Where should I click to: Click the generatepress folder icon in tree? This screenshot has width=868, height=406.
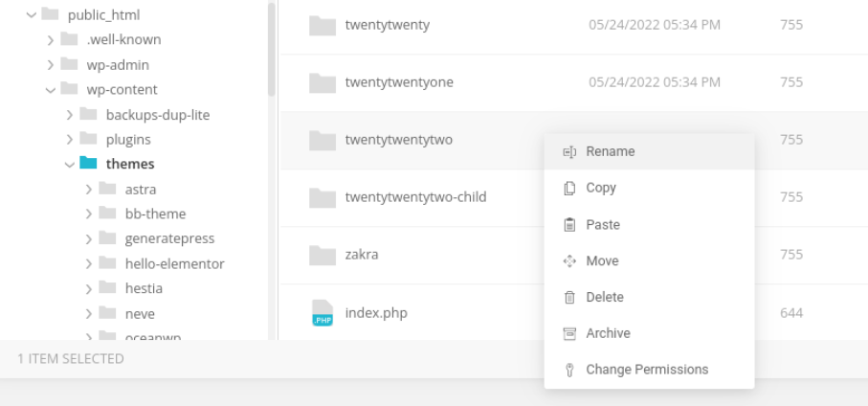(x=107, y=237)
